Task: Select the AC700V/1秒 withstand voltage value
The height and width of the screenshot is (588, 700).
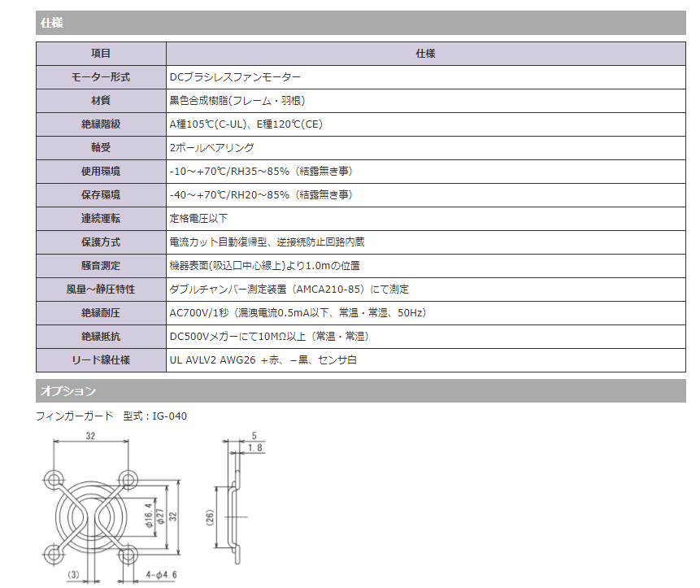Action: (298, 313)
